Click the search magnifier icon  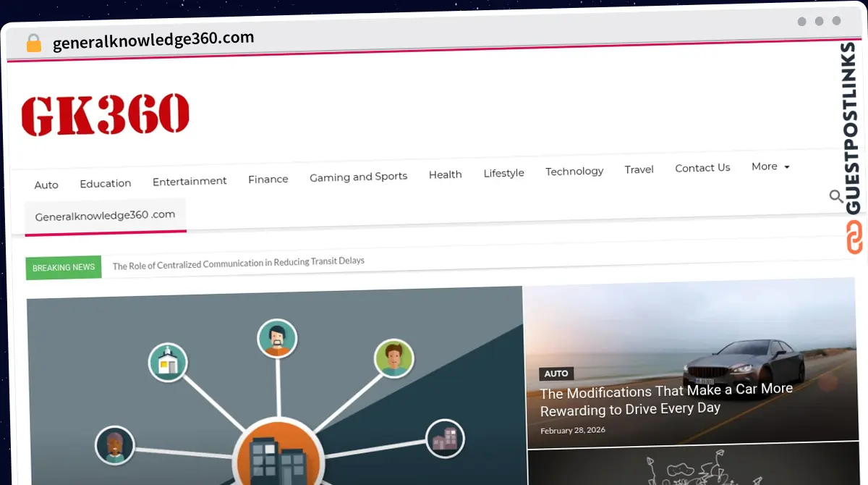[x=835, y=196]
